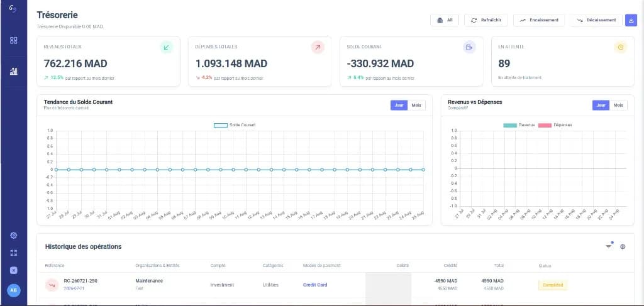Switch Revenus vs Dépenses to Mois
Screen dimensions: 644x306
pos(618,106)
